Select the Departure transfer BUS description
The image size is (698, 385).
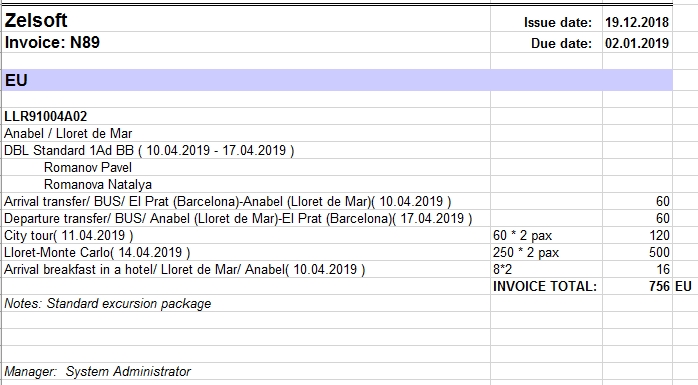(238, 219)
